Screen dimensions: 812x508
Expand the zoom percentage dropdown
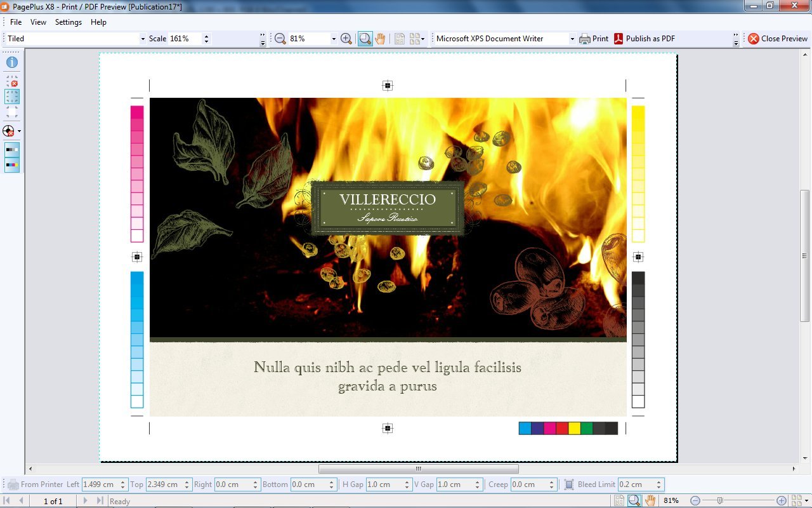pyautogui.click(x=334, y=38)
